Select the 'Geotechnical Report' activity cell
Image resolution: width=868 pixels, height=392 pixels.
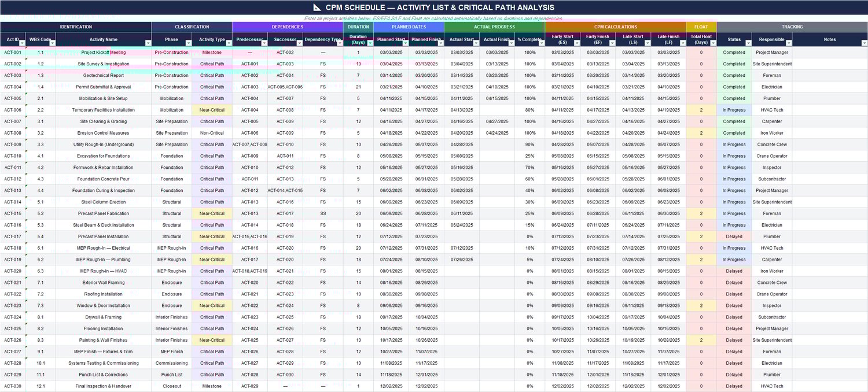coord(104,76)
